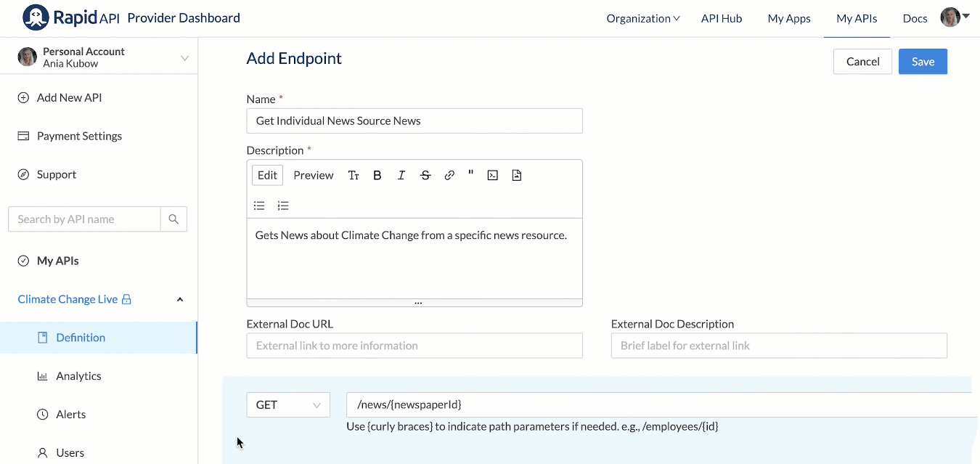Focus the Search by API name box
Screen dimensions: 980x464
coord(84,219)
